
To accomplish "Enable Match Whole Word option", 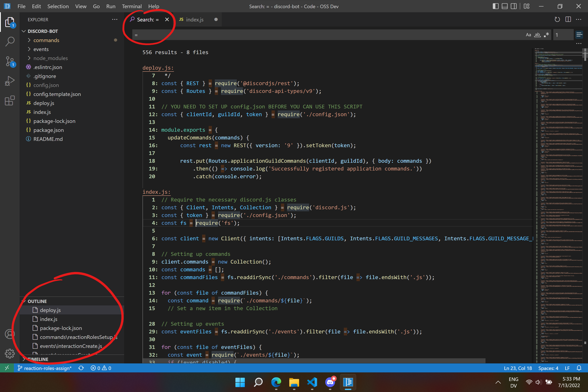I will point(538,35).
